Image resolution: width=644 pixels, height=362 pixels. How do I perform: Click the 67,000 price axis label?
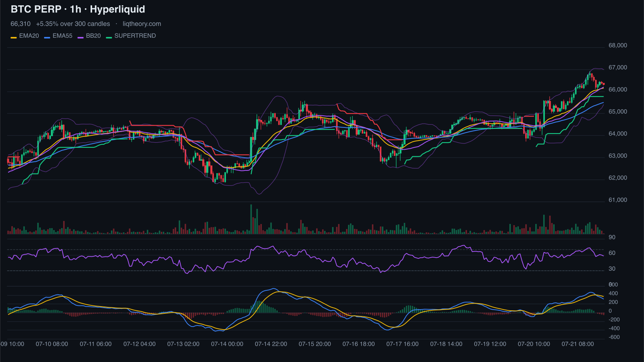coord(618,67)
